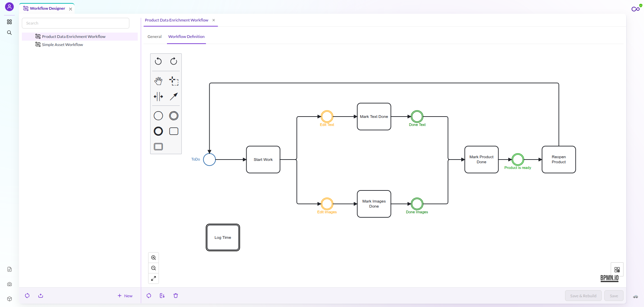Click the upload icon in the left panel footer

(x=41, y=296)
